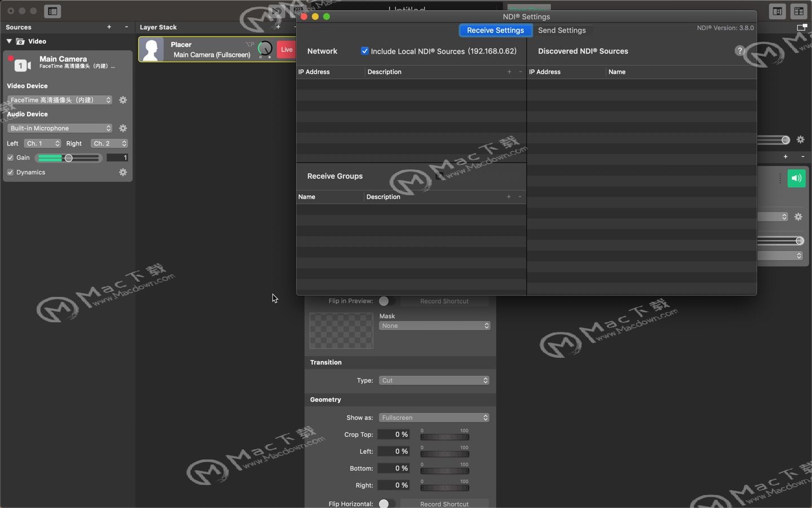This screenshot has width=812, height=508.
Task: Add a Network IP address entry
Action: click(509, 72)
